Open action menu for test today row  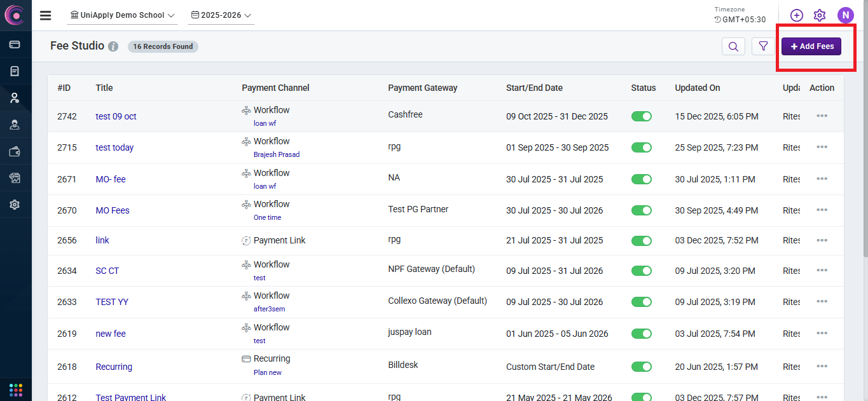tap(822, 147)
